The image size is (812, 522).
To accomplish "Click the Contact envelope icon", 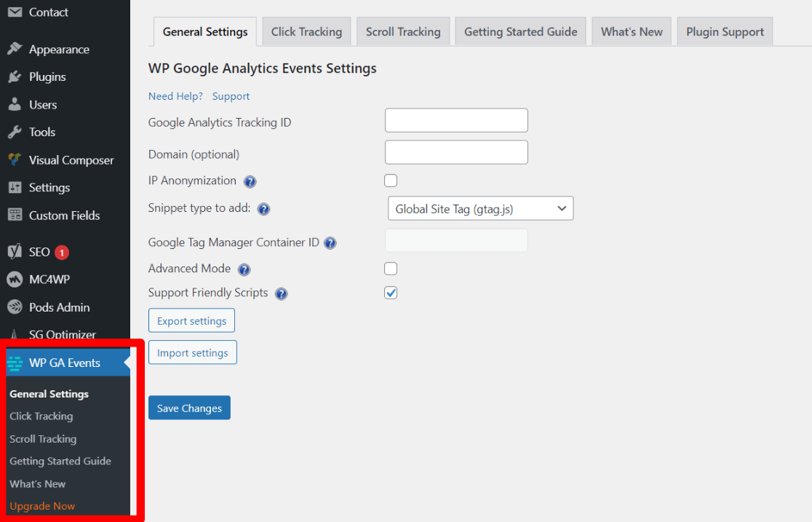I will pyautogui.click(x=15, y=12).
